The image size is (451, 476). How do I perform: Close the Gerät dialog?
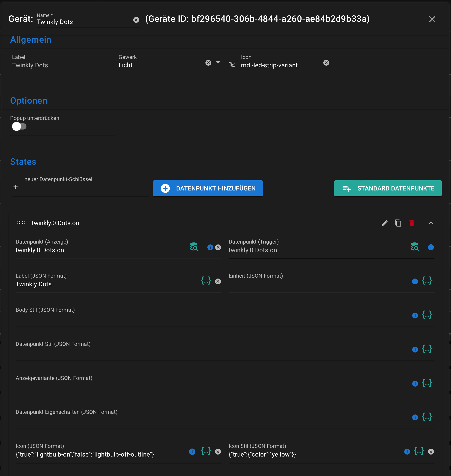pos(432,19)
